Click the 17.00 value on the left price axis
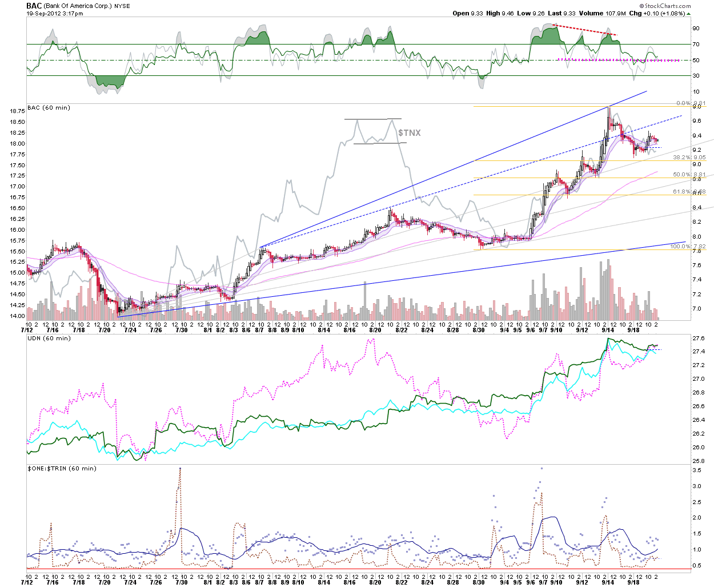 pos(17,187)
